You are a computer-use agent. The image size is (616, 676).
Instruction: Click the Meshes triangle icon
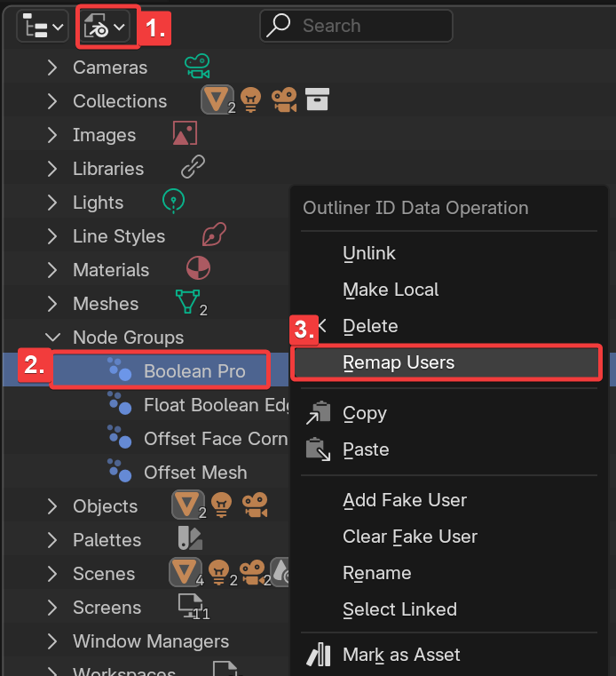point(187,302)
